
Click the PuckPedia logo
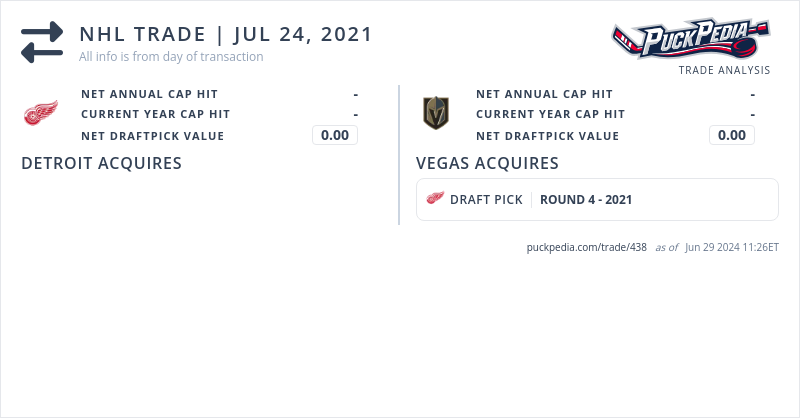tap(690, 40)
